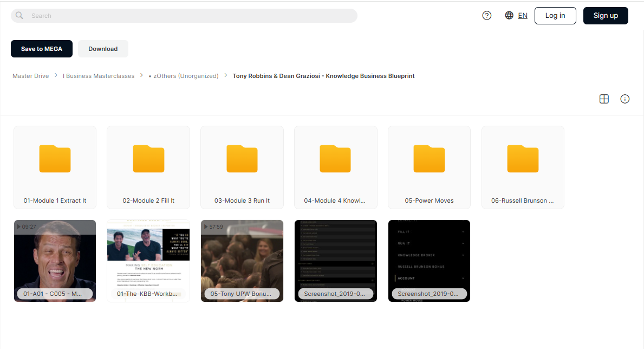Image resolution: width=644 pixels, height=349 pixels.
Task: Click the Log in button
Action: pos(555,16)
